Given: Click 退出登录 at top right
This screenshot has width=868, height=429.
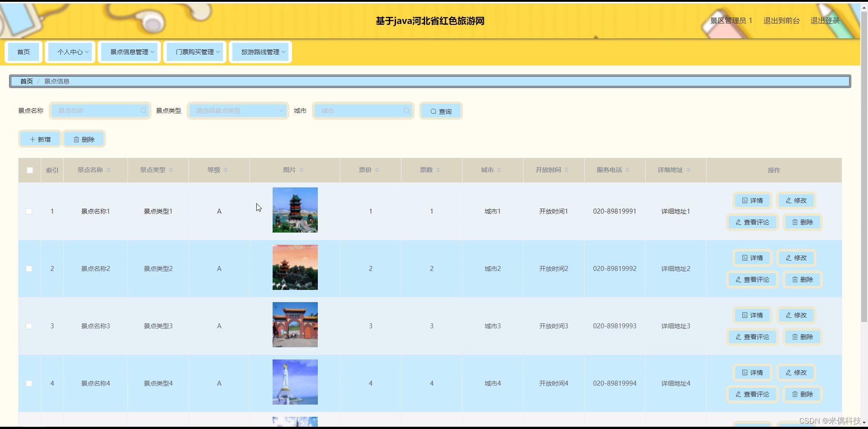Looking at the screenshot, I should click(825, 21).
